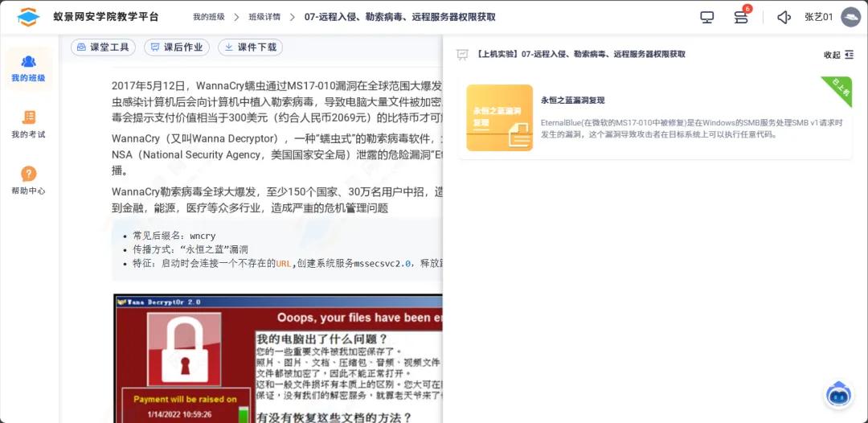
Task: Open 课后作业 homework button
Action: click(x=177, y=47)
